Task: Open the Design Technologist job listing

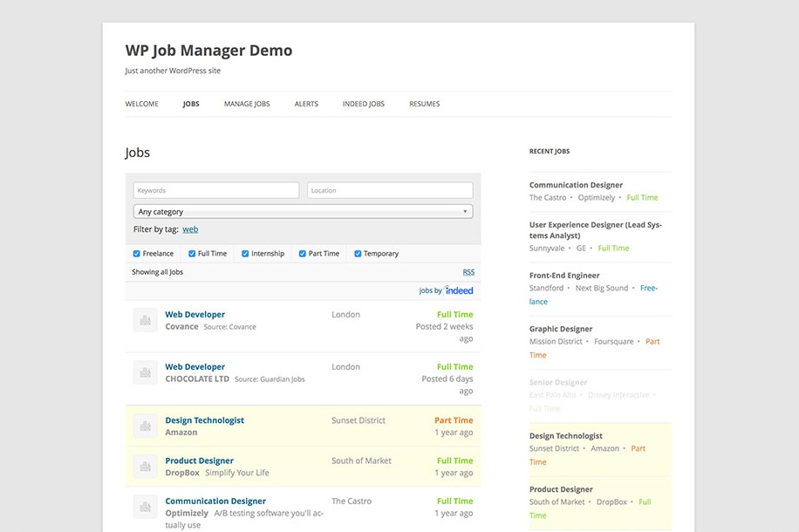Action: (x=204, y=420)
